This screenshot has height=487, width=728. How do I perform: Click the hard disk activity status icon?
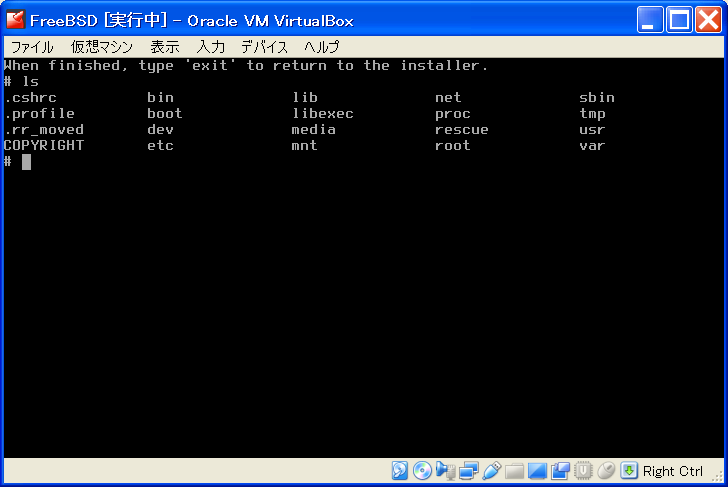coord(399,471)
